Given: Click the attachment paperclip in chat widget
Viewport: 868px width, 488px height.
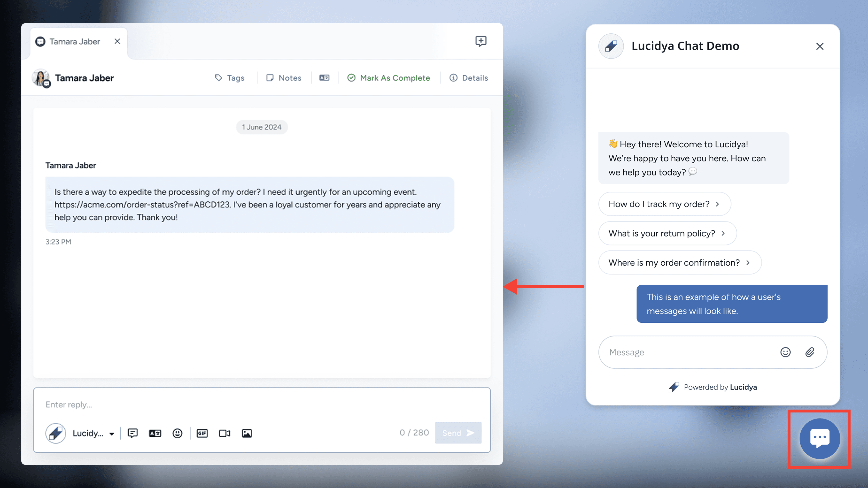Looking at the screenshot, I should pos(810,352).
